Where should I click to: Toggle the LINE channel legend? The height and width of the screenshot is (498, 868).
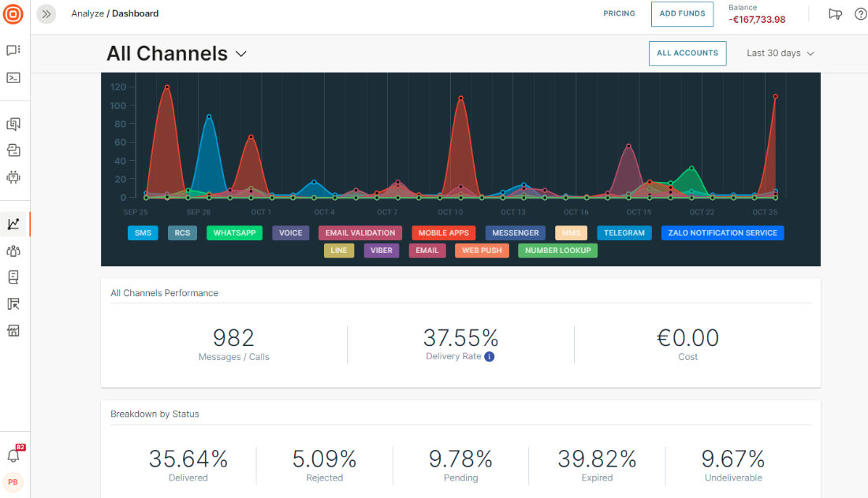point(339,251)
